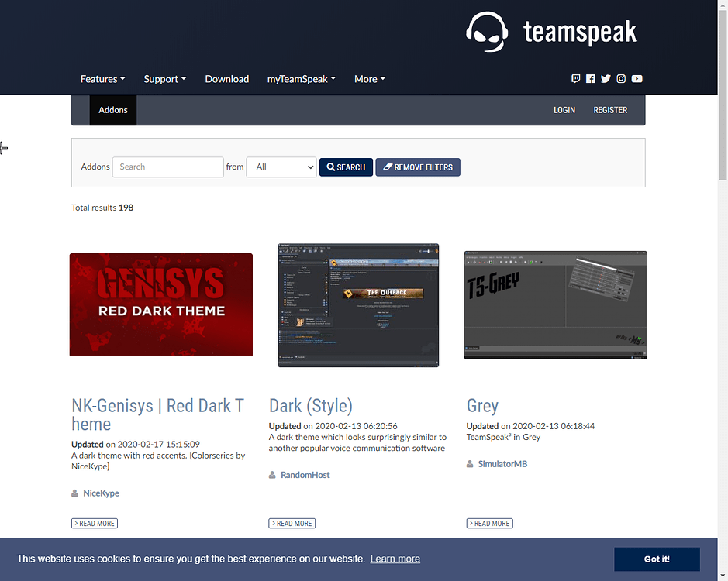Open the myTeamSpeak menu item
Image resolution: width=728 pixels, height=581 pixels.
(x=301, y=78)
